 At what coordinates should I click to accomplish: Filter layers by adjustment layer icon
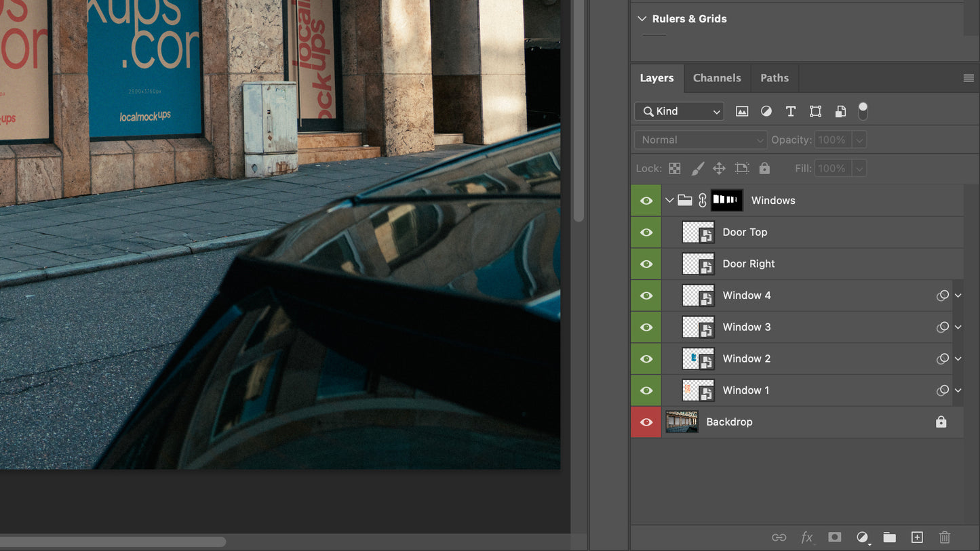pos(766,111)
